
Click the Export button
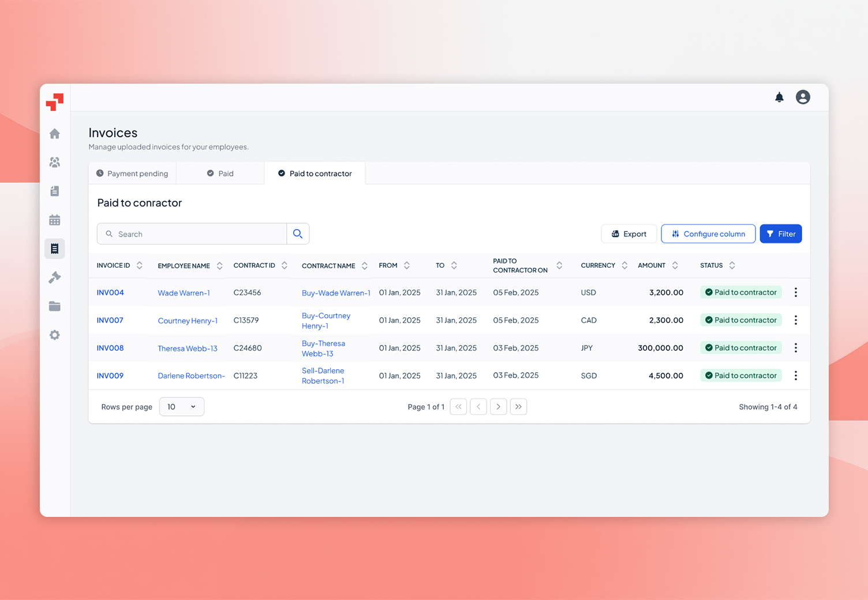629,234
